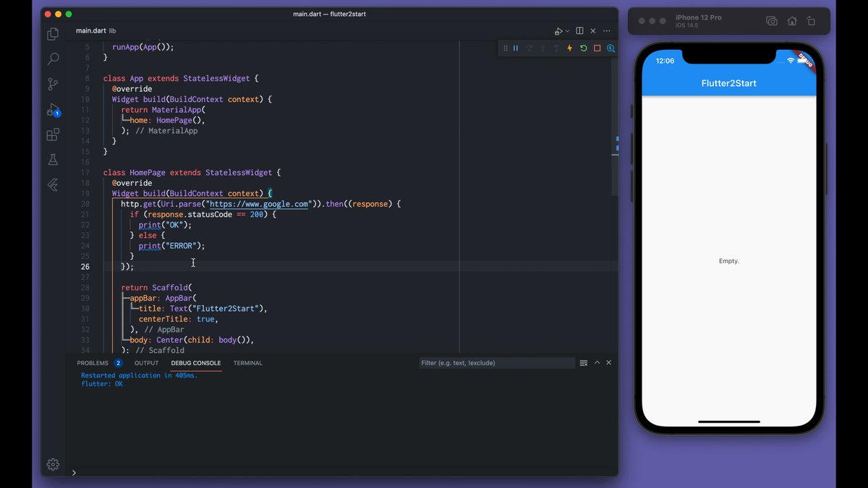Viewport: 868px width, 488px height.
Task: Open Dart DevTools widget inspector icon
Action: point(611,48)
